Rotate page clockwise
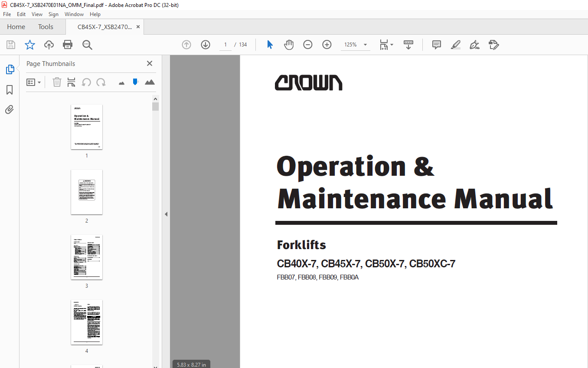Screen dimensions: 588x368 tap(101, 82)
